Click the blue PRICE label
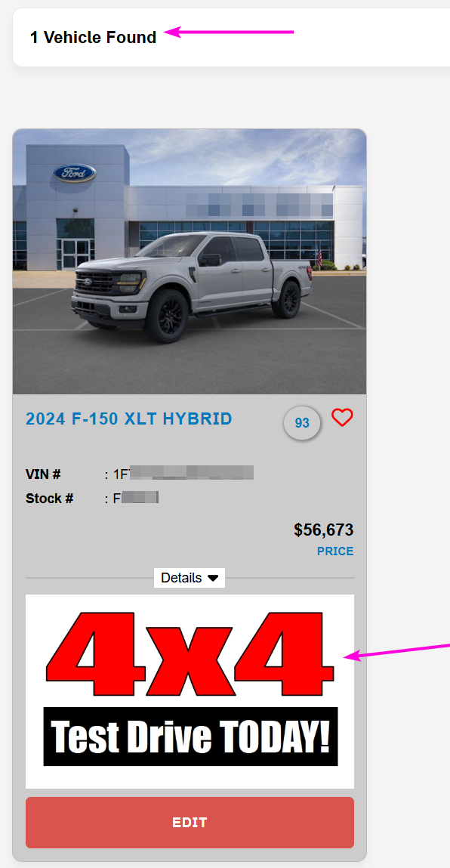Image resolution: width=450 pixels, height=868 pixels. pos(335,551)
